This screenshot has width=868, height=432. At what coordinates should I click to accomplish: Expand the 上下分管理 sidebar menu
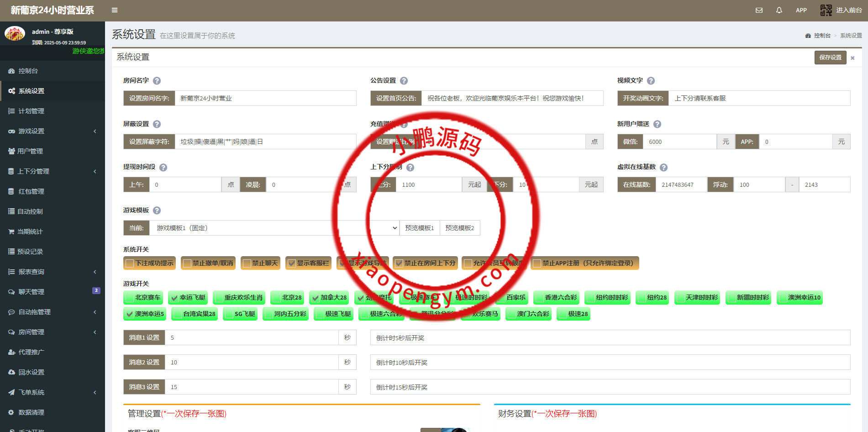[x=53, y=171]
